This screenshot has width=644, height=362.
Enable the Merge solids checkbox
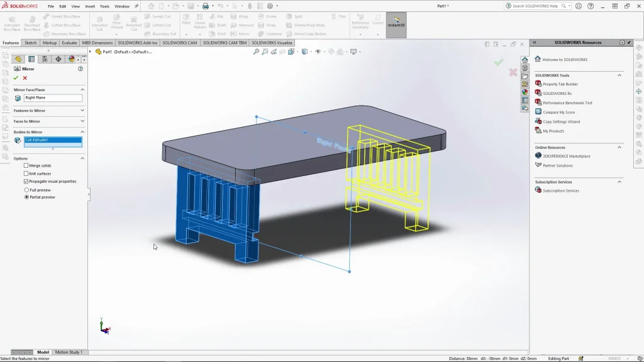click(26, 165)
